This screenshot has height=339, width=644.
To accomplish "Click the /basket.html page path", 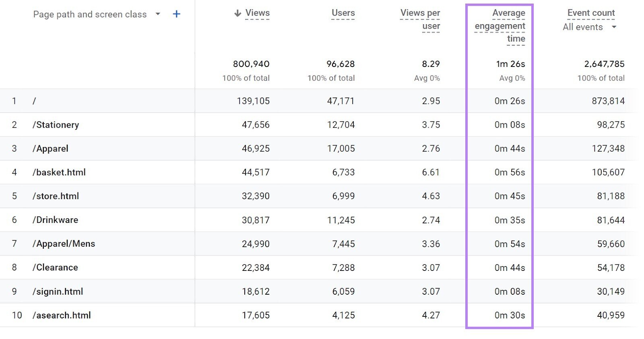I will coord(60,172).
